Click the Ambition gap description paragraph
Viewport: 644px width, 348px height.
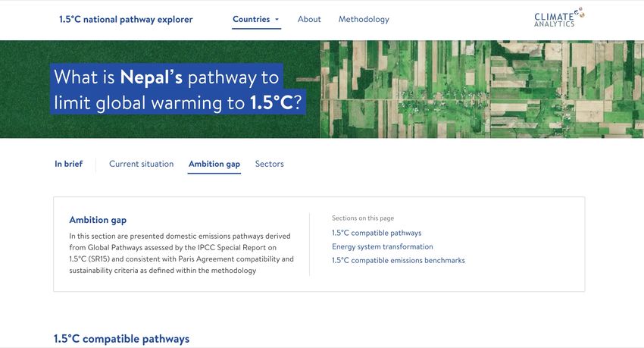click(181, 253)
